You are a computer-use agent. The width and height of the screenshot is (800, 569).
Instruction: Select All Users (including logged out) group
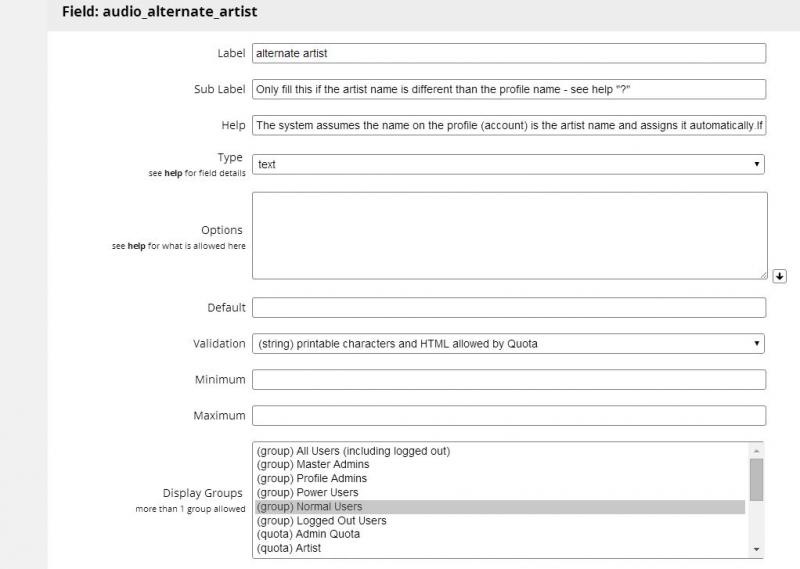coord(353,451)
